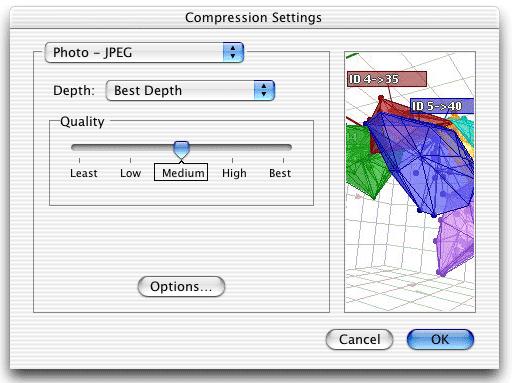Click the Compression Settings title bar
The image size is (513, 383).
pos(254,17)
